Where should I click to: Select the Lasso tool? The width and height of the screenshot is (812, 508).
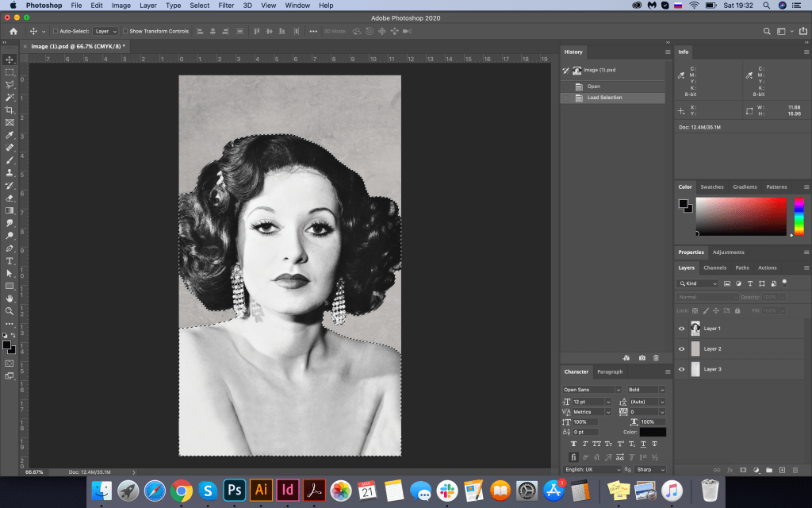[x=10, y=84]
